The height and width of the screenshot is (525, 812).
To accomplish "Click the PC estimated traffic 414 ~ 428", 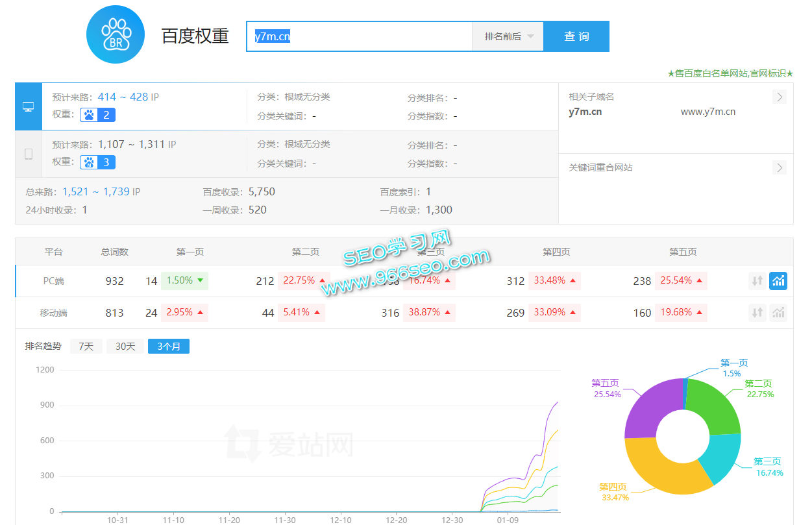I will click(x=123, y=97).
